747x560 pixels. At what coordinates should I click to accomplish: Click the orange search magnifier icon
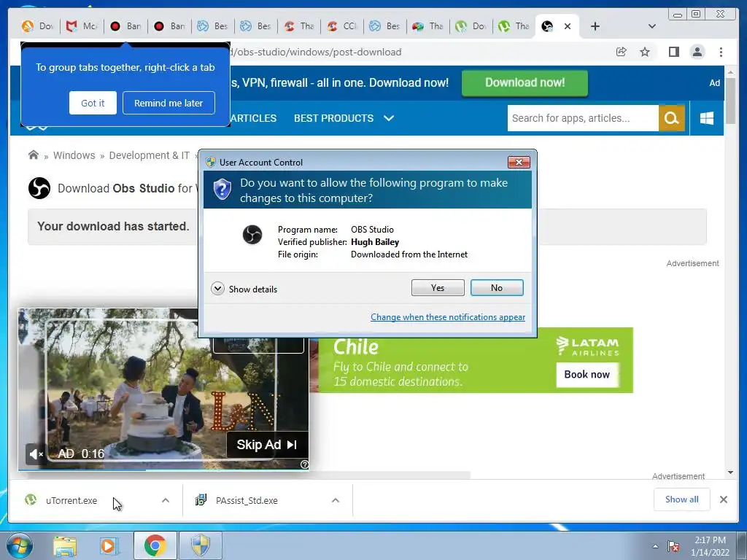tap(672, 118)
